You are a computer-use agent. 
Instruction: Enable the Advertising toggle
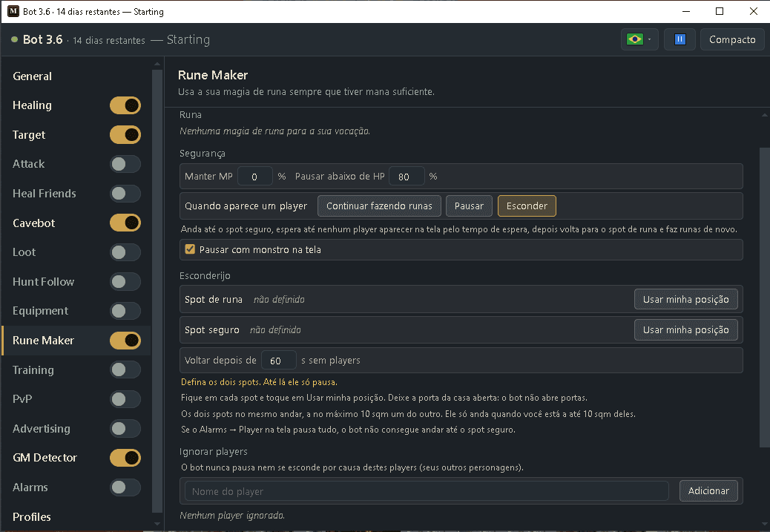click(125, 428)
